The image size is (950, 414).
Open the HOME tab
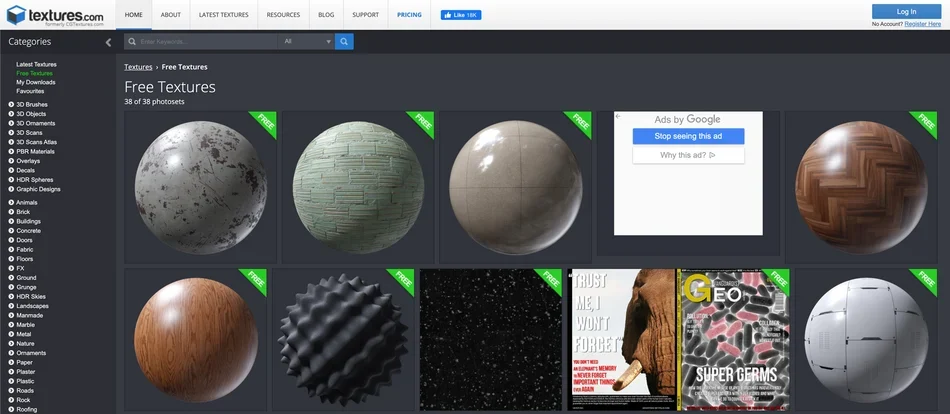pos(133,15)
